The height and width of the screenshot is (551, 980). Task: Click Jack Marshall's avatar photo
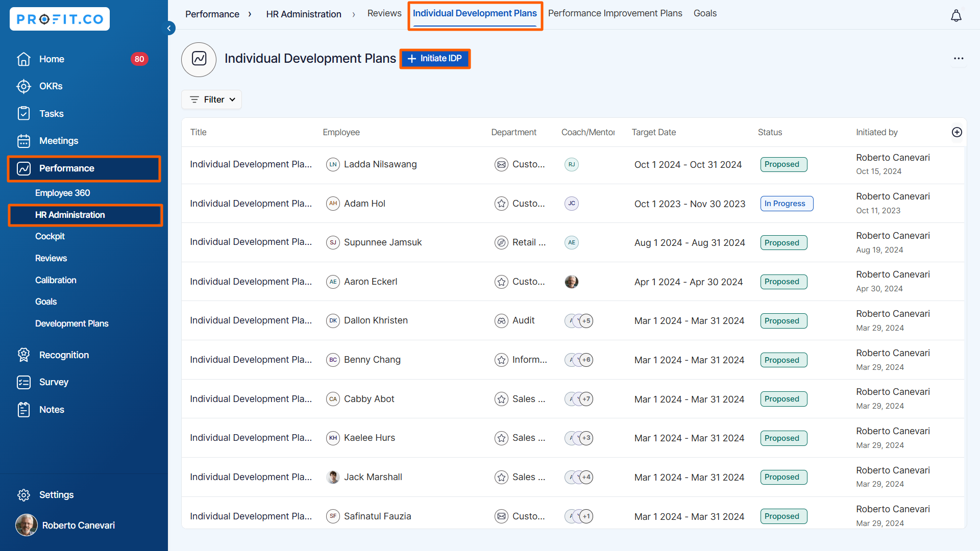click(333, 477)
